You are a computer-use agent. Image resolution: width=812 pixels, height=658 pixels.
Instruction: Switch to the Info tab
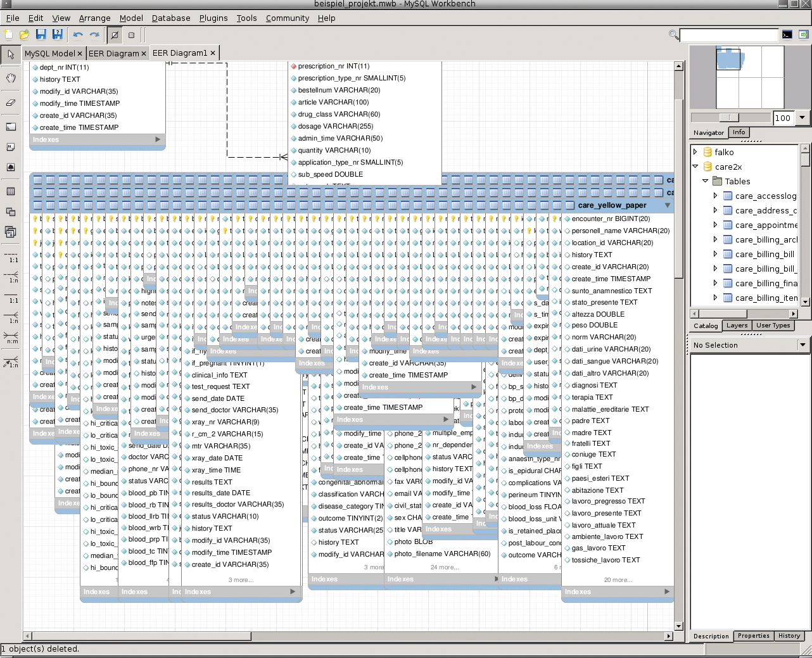(739, 132)
